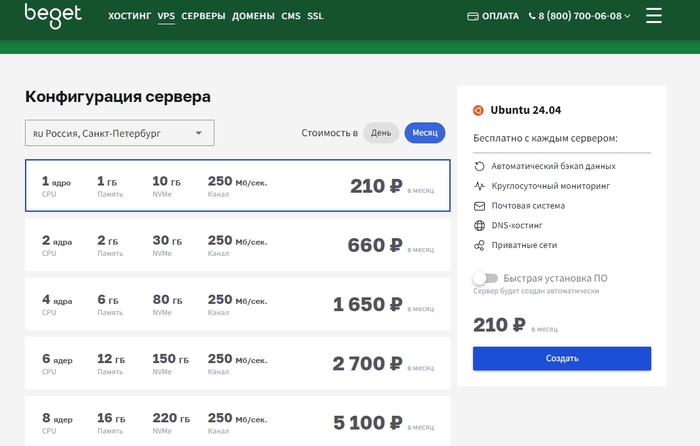Click the Ubuntu logo icon
700x446 pixels.
click(x=479, y=111)
